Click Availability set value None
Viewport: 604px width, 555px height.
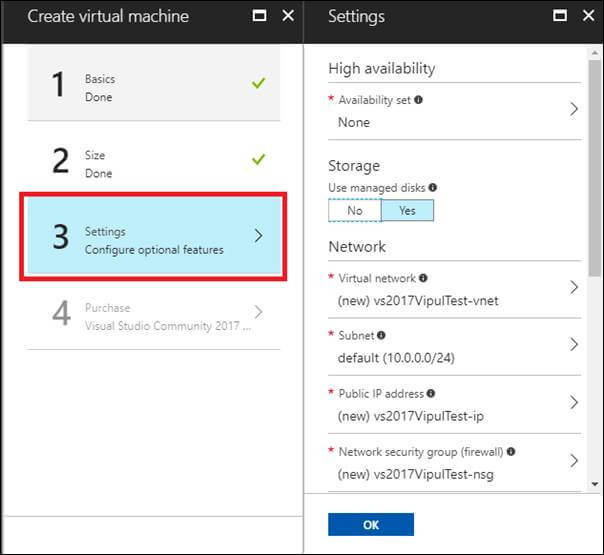point(354,122)
